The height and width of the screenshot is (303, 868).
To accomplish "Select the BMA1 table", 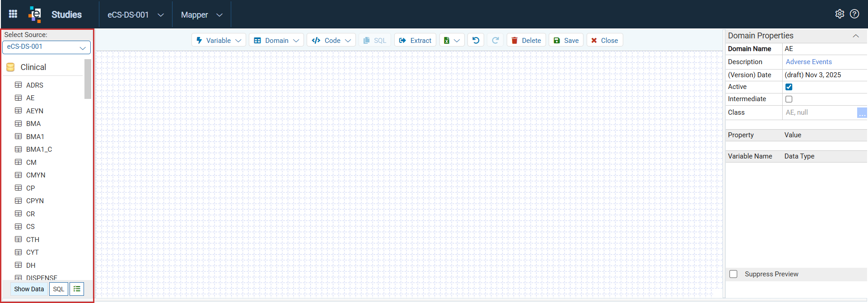I will click(35, 136).
